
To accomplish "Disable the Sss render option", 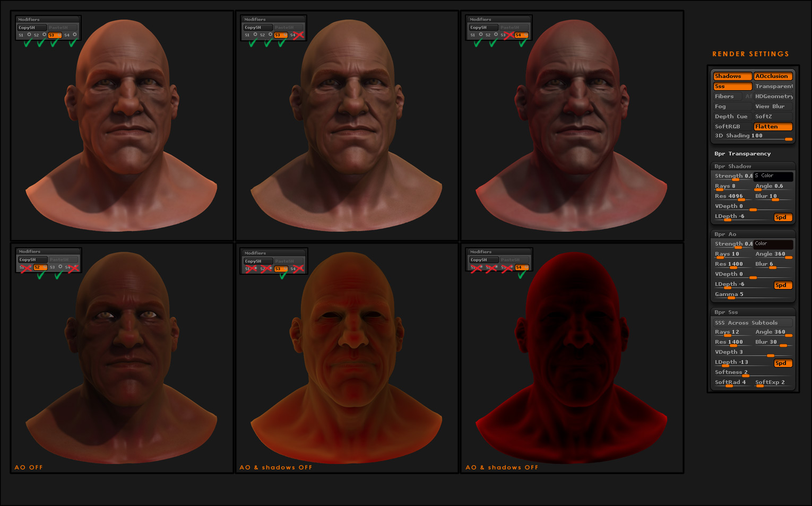I will tap(732, 86).
